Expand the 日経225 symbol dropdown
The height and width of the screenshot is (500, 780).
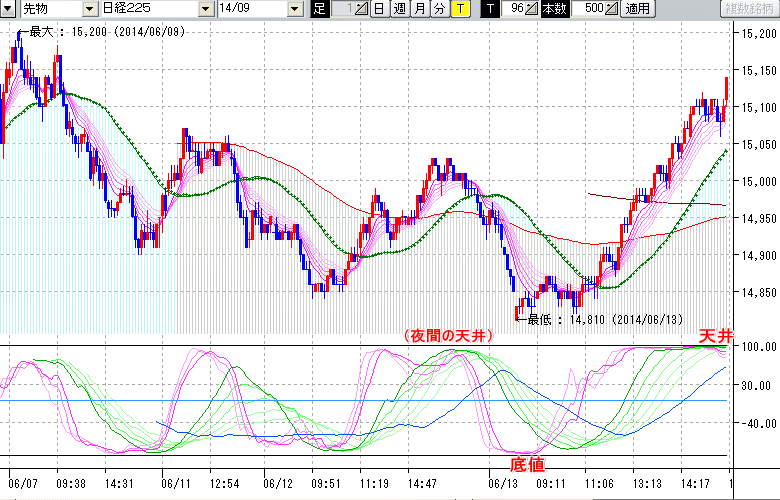click(206, 9)
